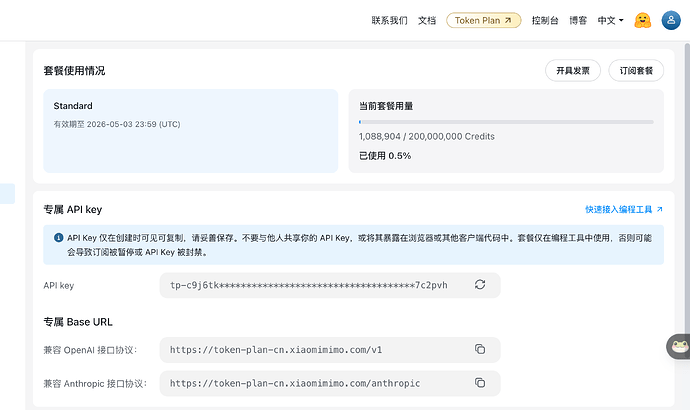Viewport: 690px width, 410px height.
Task: Click the 已使用 0.5% text
Action: tap(385, 156)
